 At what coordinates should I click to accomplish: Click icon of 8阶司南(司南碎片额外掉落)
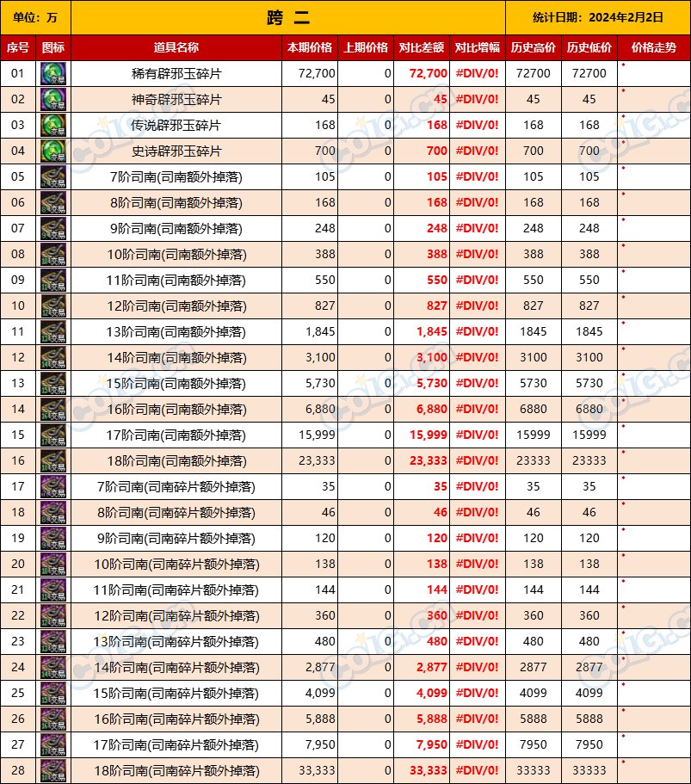pyautogui.click(x=53, y=513)
